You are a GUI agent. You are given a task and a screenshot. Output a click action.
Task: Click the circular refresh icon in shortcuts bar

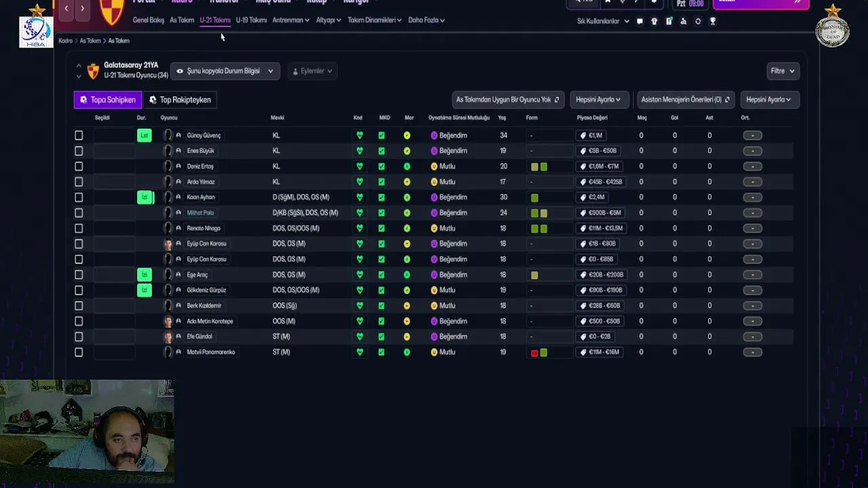tap(698, 21)
